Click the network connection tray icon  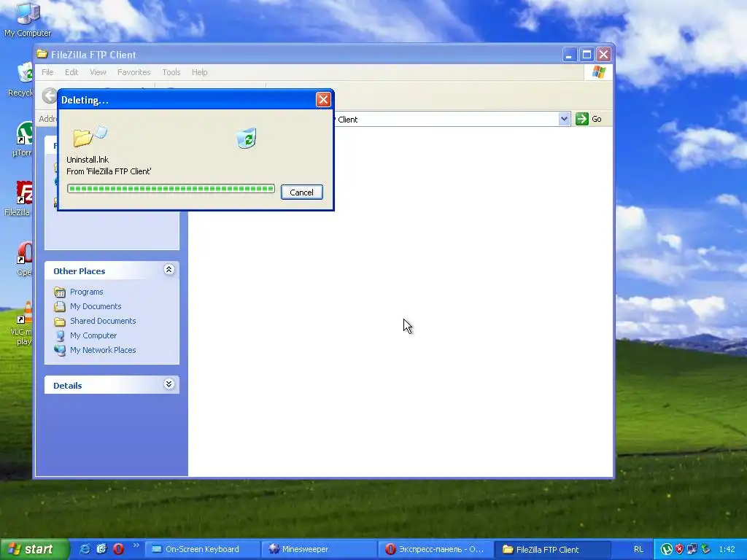(x=692, y=549)
